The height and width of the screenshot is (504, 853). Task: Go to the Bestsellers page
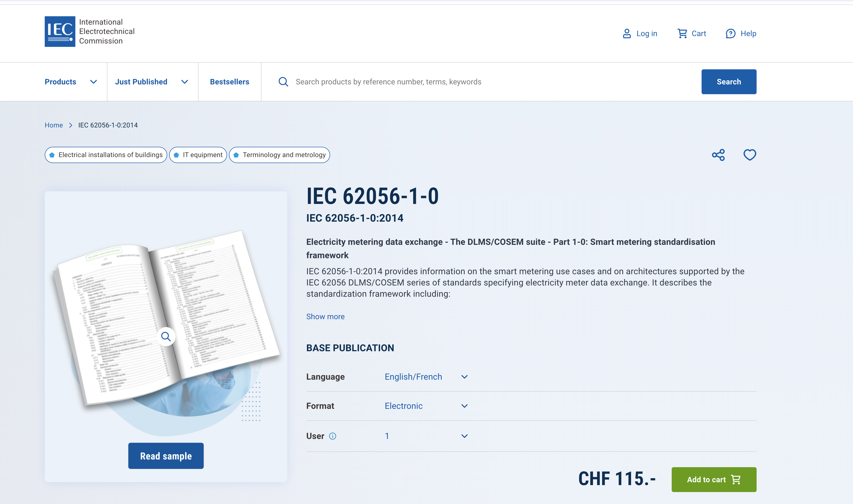coord(230,82)
